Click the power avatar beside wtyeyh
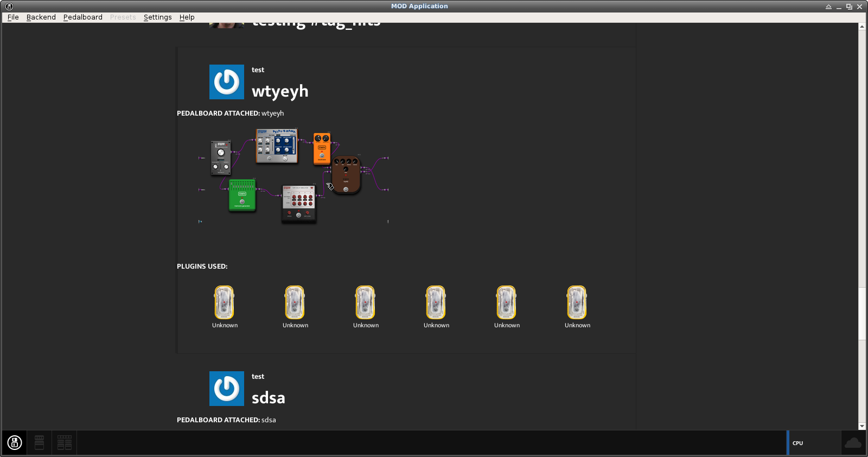 tap(227, 82)
